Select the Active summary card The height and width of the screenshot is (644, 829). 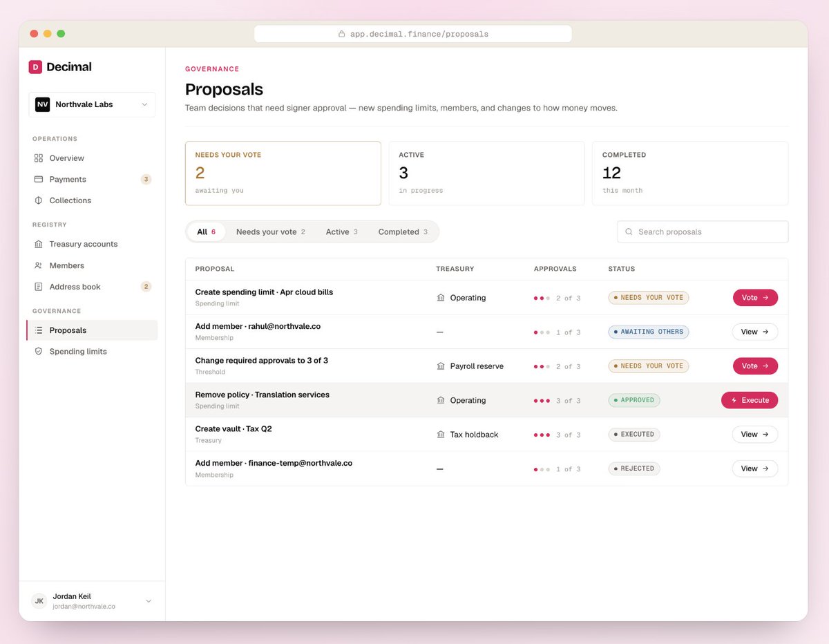pyautogui.click(x=487, y=173)
